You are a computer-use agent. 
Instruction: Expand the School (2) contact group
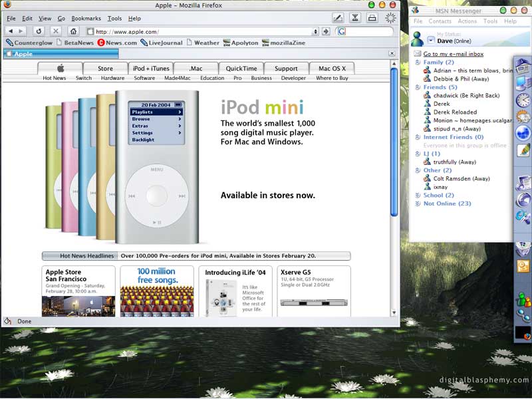click(418, 195)
